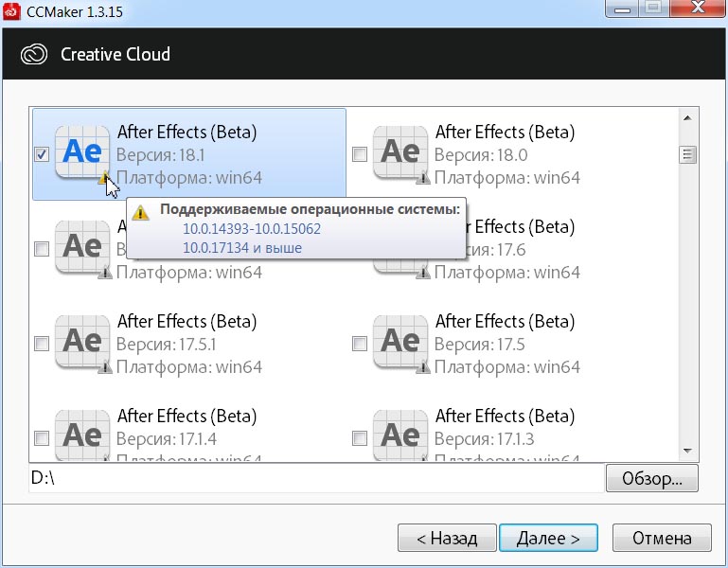728x568 pixels.
Task: Click the After Effects 18.0 Ae icon
Action: coord(400,151)
